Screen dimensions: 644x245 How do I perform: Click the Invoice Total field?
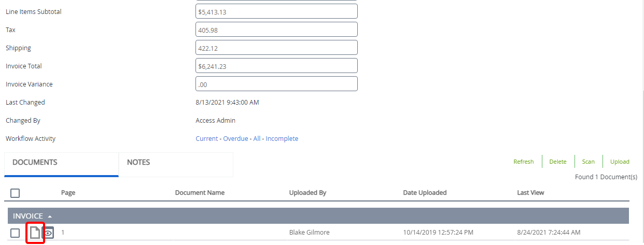(276, 66)
